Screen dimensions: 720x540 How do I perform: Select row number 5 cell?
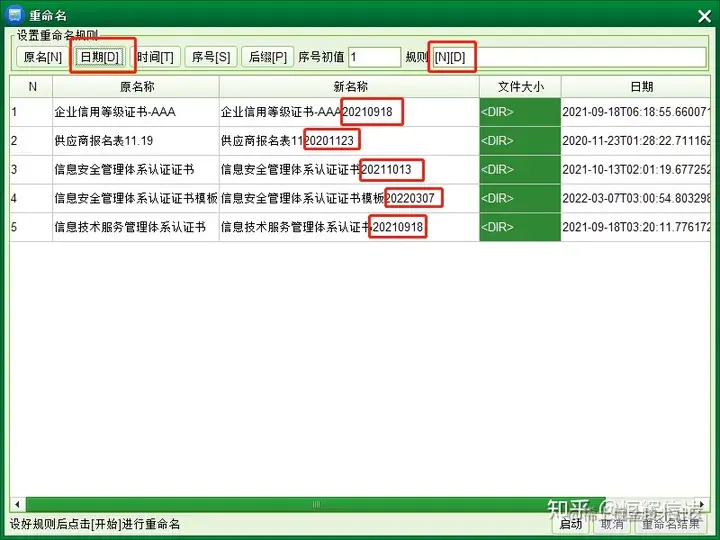[32, 227]
